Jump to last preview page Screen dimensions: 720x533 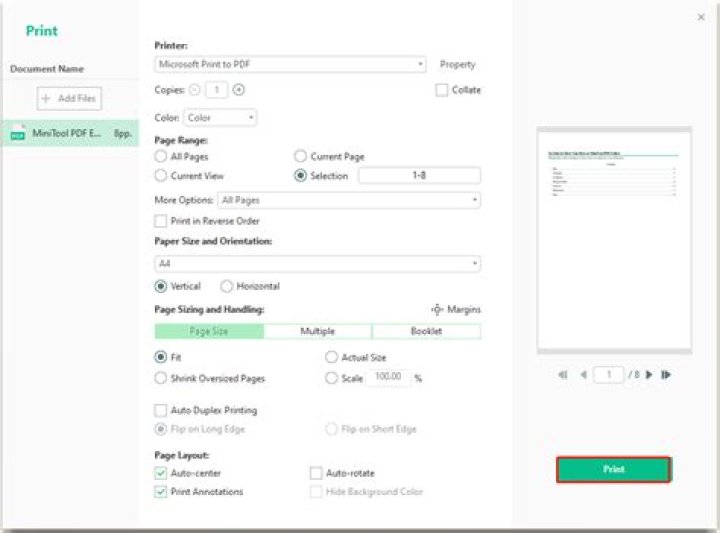(x=666, y=375)
